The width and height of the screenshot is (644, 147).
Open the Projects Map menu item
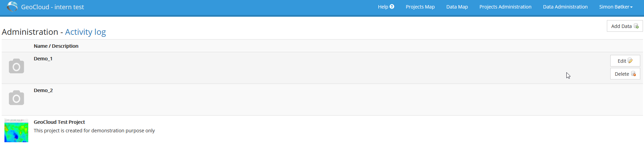click(x=420, y=7)
